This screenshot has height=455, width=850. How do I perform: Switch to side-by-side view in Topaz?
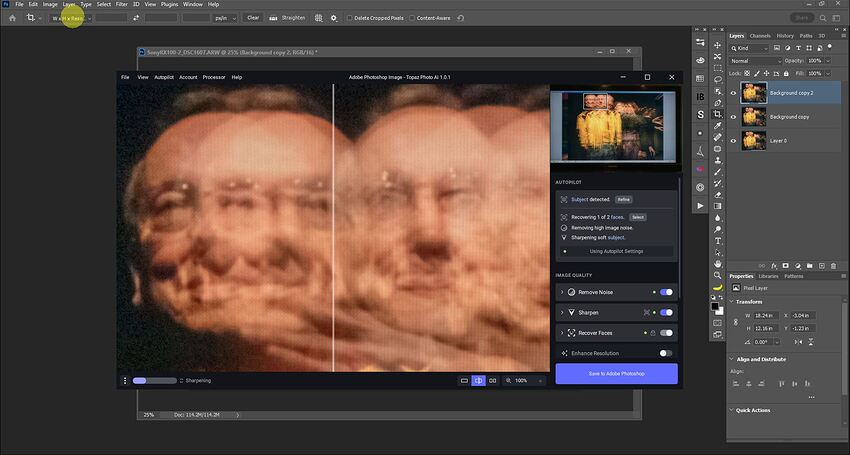(x=492, y=381)
